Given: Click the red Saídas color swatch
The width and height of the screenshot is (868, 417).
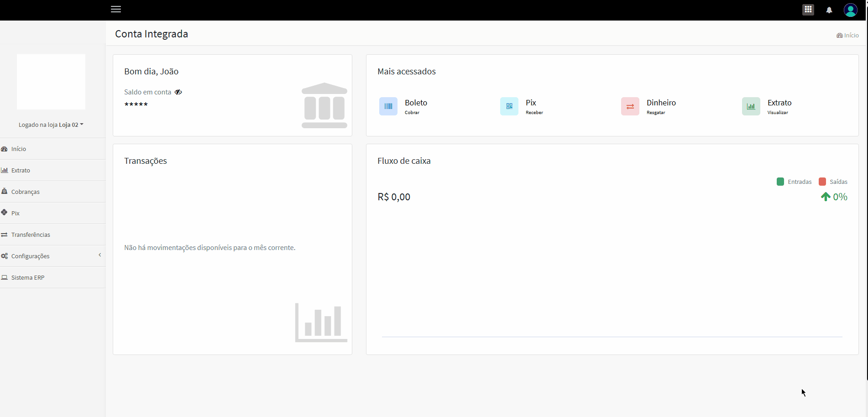Looking at the screenshot, I should click(822, 182).
